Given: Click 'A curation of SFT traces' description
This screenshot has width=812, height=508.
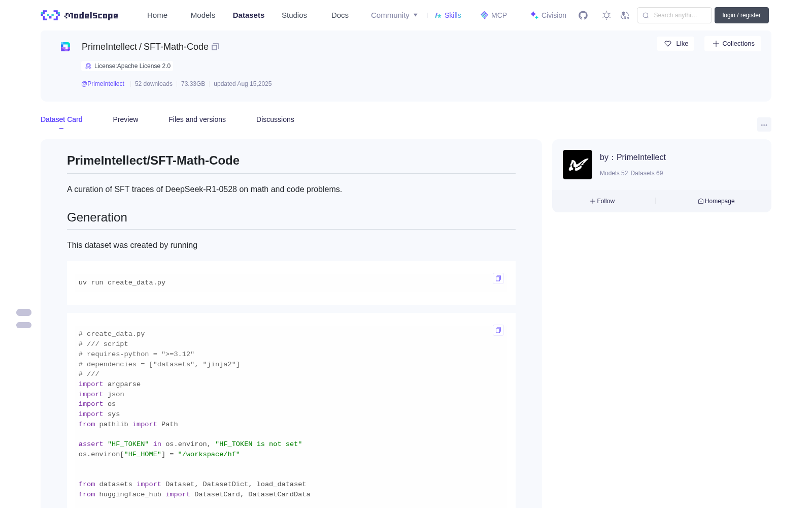Looking at the screenshot, I should (x=205, y=189).
